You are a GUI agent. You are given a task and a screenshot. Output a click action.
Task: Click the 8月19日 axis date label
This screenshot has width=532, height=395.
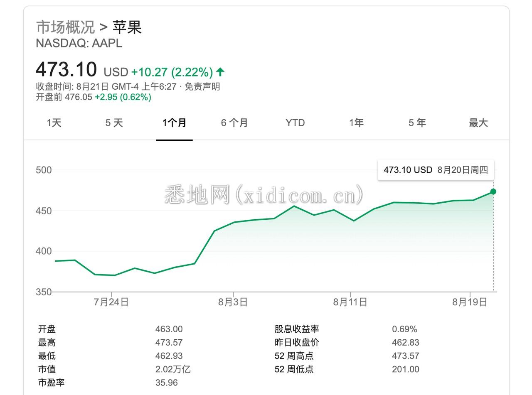pos(470,302)
